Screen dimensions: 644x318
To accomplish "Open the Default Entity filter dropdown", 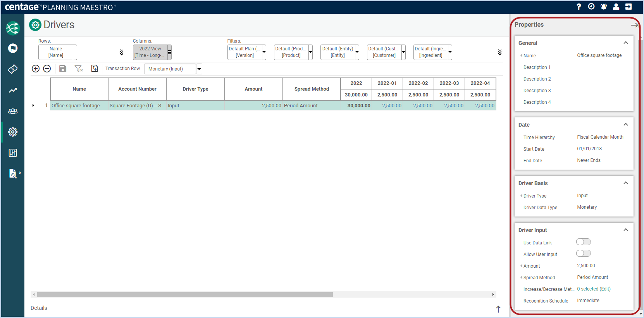I will tap(357, 52).
